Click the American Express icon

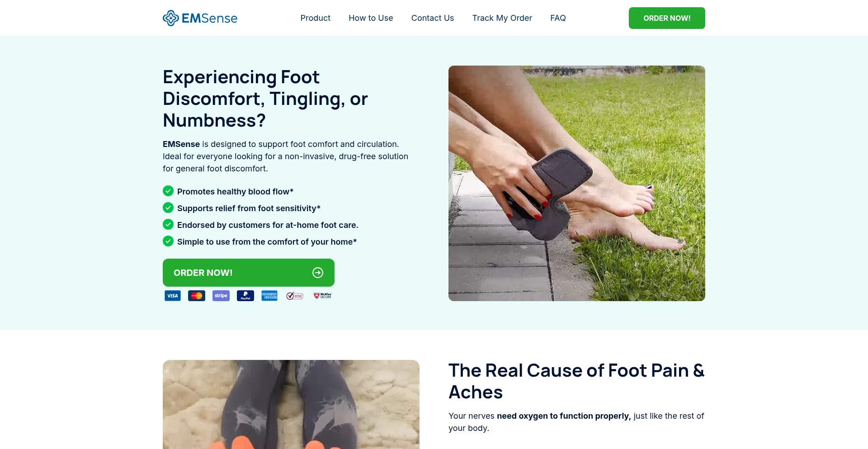coord(269,296)
